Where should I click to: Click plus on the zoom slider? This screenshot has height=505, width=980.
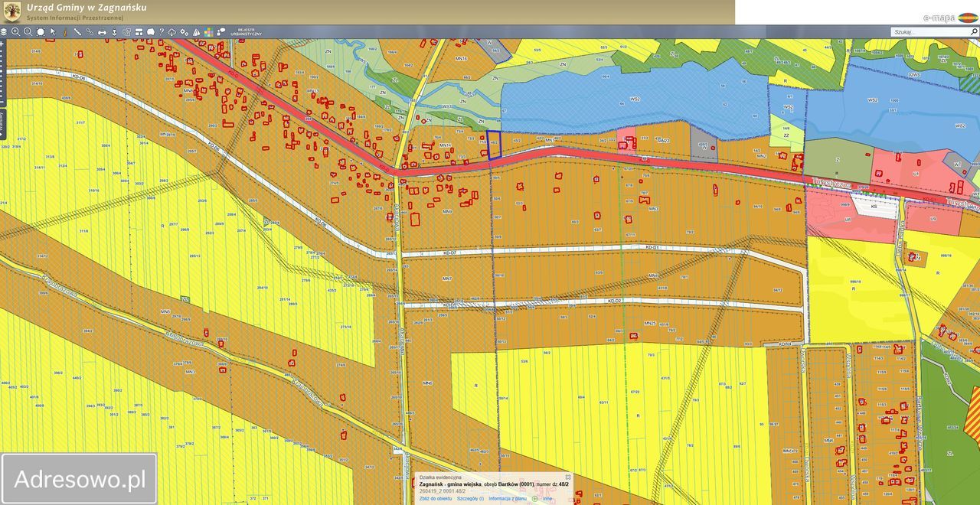point(2,44)
